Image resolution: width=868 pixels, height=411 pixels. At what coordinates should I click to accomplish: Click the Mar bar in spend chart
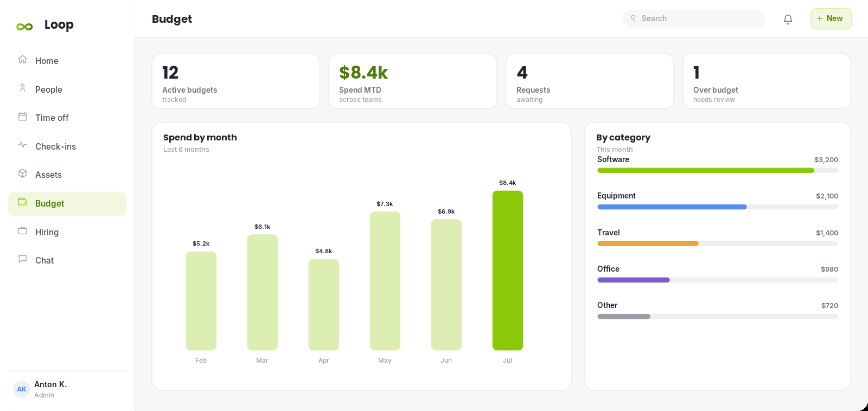(x=262, y=292)
